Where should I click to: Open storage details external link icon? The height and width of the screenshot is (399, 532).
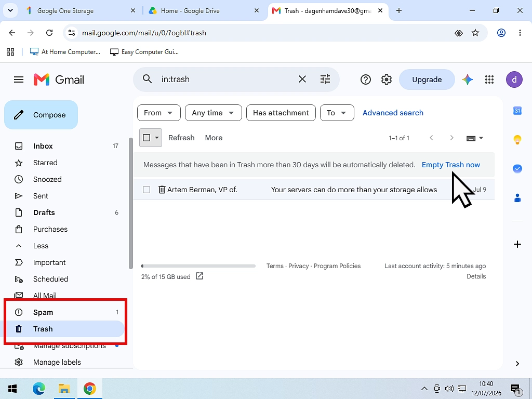click(199, 276)
